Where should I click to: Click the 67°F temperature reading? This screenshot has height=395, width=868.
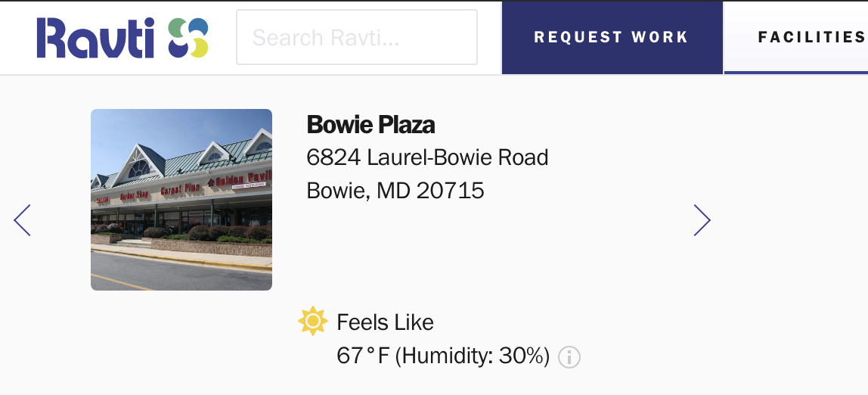[363, 356]
